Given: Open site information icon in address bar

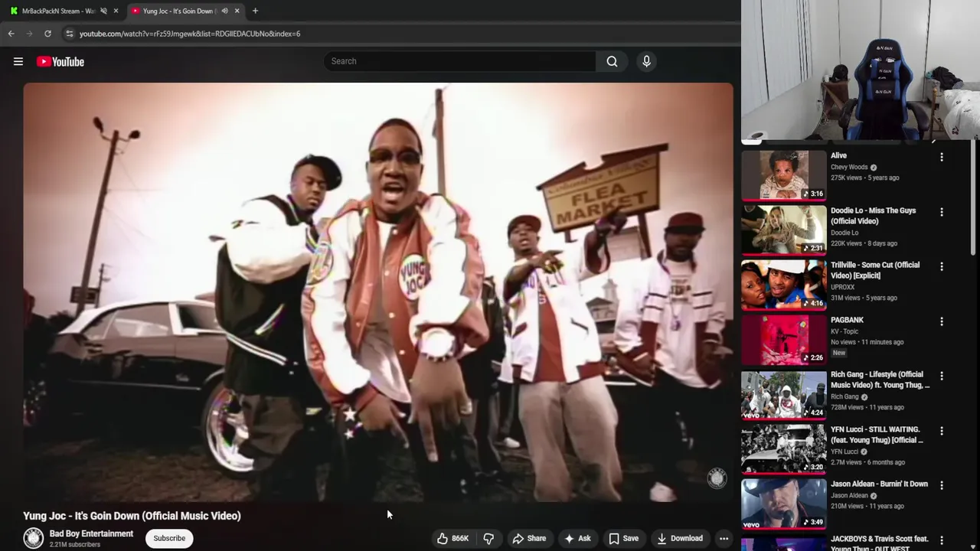Looking at the screenshot, I should tap(70, 34).
